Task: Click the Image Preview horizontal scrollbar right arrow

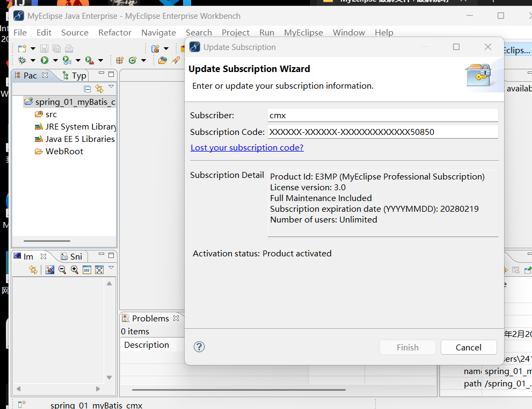Action: click(x=98, y=389)
